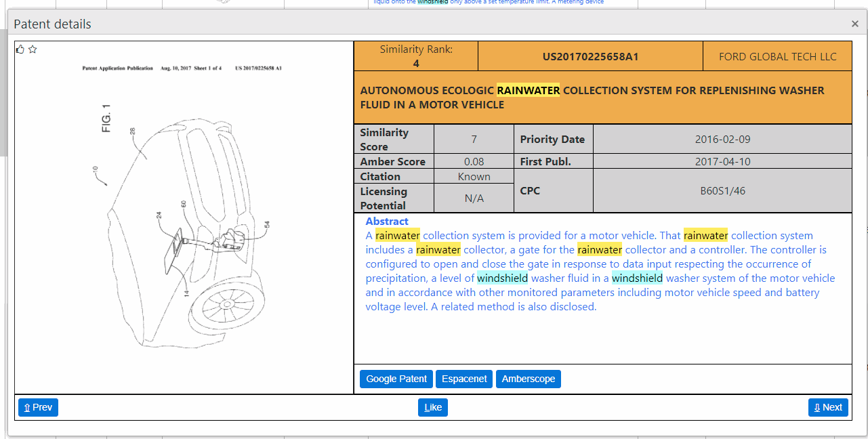Viewport: 868px width, 439px height.
Task: Close the Patent details dialog
Action: coord(854,24)
